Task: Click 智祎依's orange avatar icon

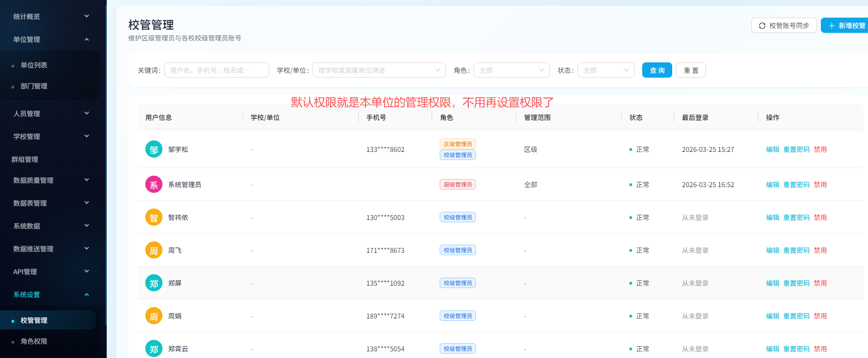Action: [x=153, y=218]
